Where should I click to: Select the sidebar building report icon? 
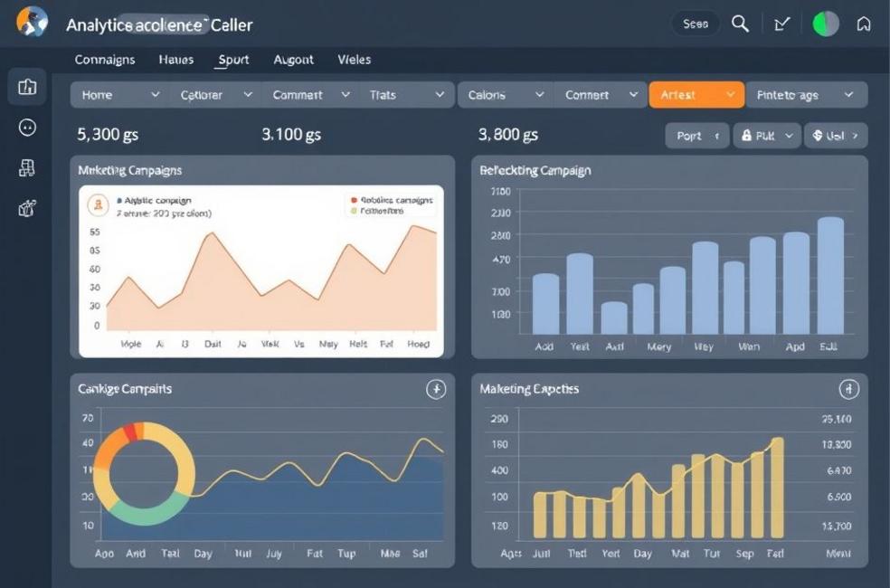click(x=27, y=168)
